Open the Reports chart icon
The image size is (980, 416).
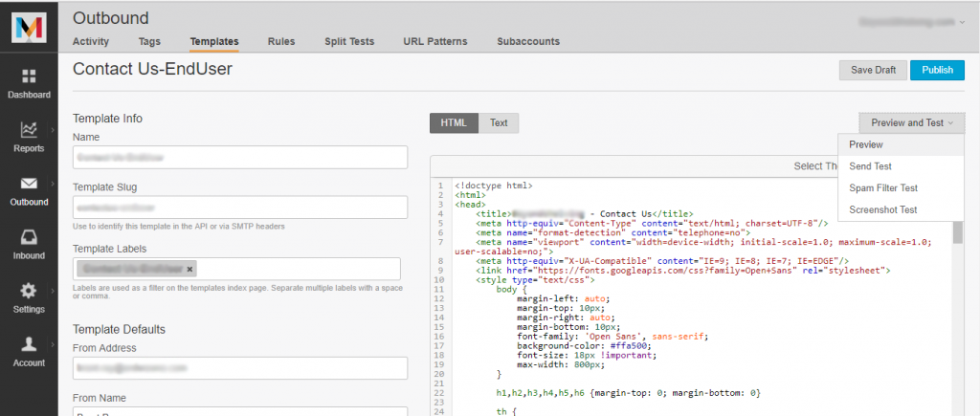click(x=29, y=129)
